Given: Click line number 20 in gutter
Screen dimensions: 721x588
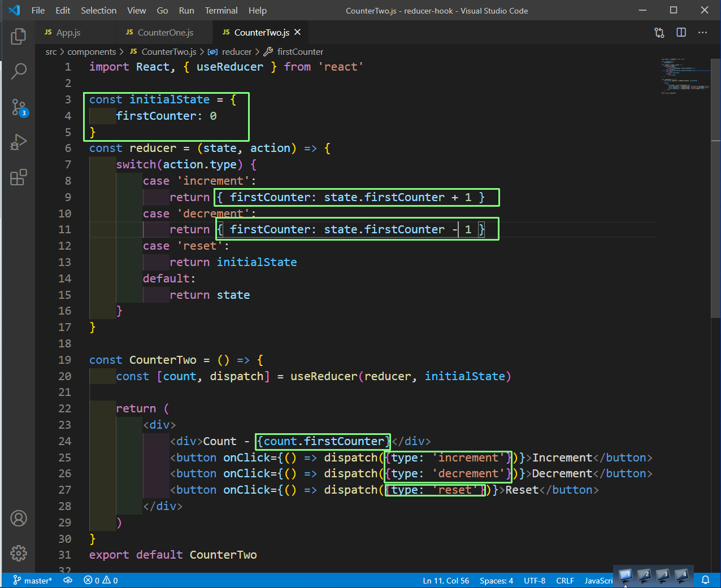Looking at the screenshot, I should coord(65,376).
